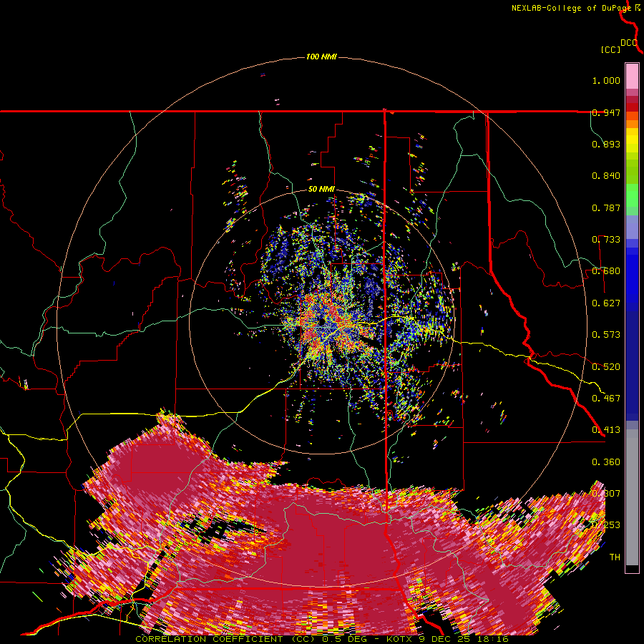Select the 0.840 scale value
The width and height of the screenshot is (644, 644).
tap(606, 176)
